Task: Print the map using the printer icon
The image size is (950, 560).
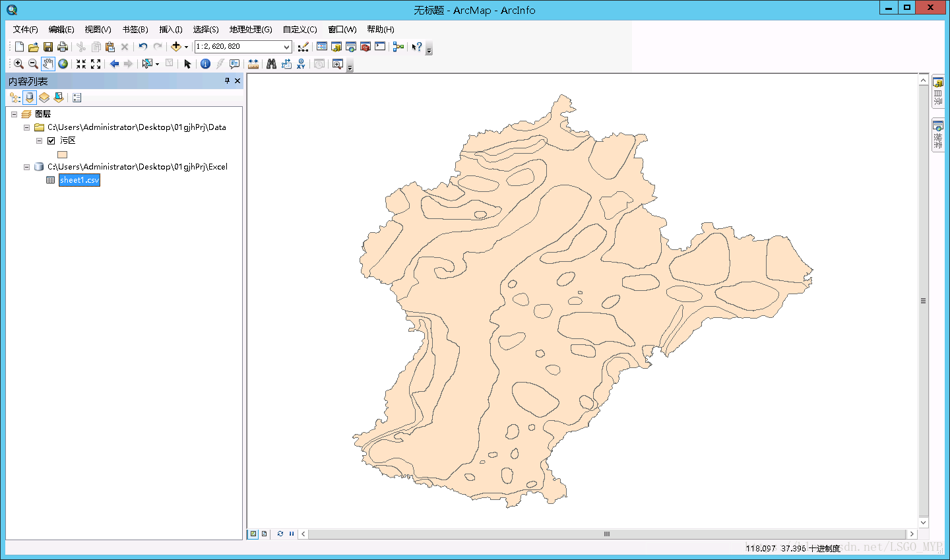Action: click(x=63, y=47)
